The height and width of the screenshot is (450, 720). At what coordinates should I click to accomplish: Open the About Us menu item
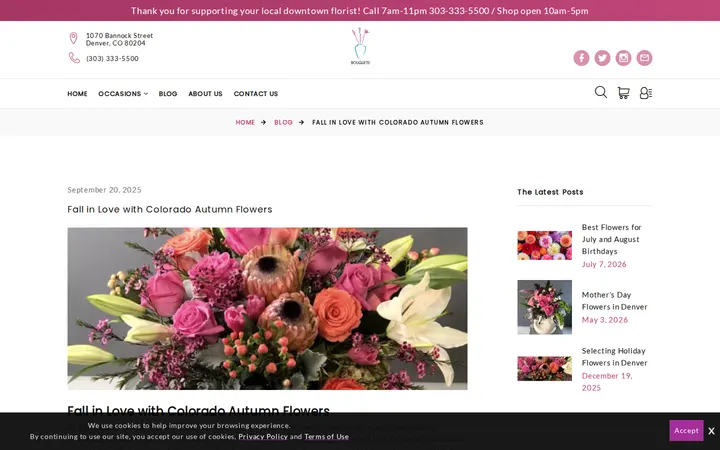coord(205,94)
